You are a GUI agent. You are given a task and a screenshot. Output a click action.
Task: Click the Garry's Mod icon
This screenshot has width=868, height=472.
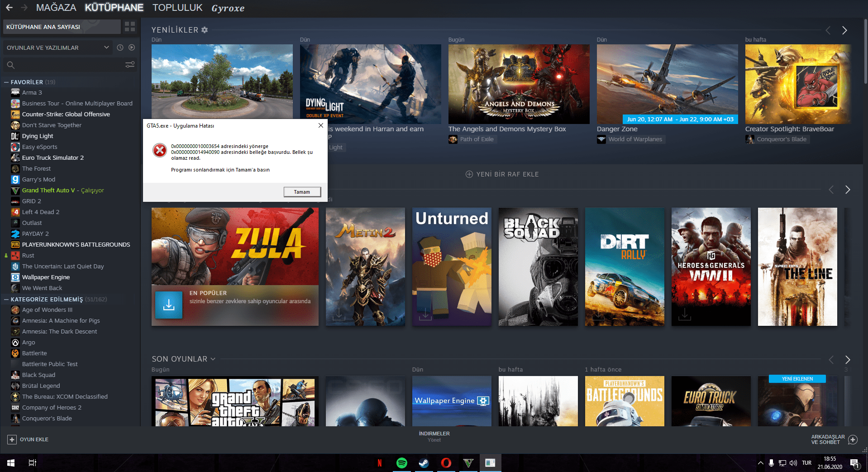pyautogui.click(x=15, y=180)
